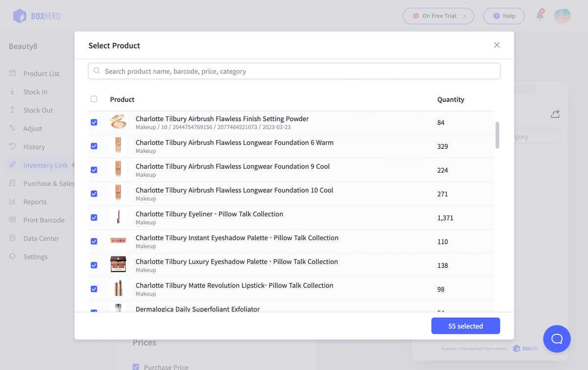
Task: Click the On Free Trial button
Action: [438, 16]
